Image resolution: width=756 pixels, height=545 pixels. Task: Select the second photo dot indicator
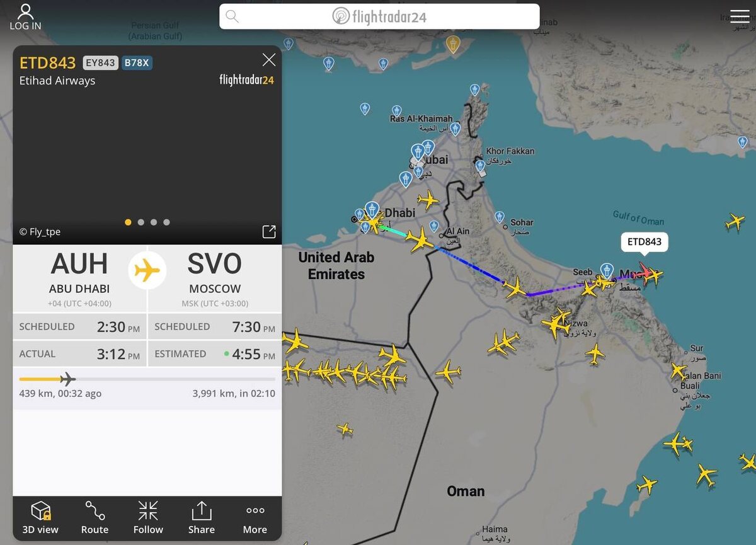coord(140,222)
